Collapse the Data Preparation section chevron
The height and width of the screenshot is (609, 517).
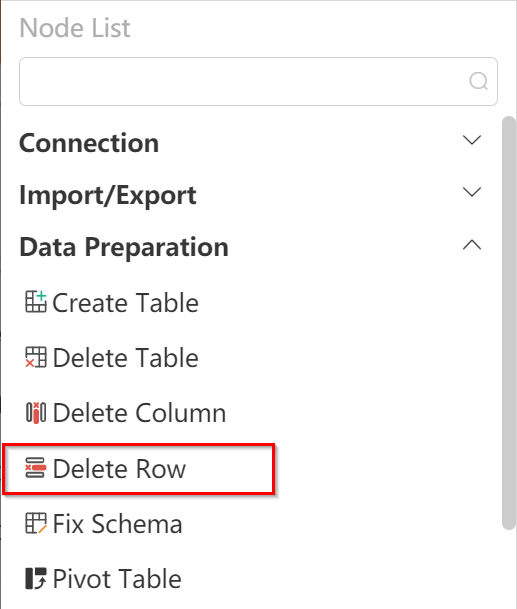coord(472,245)
